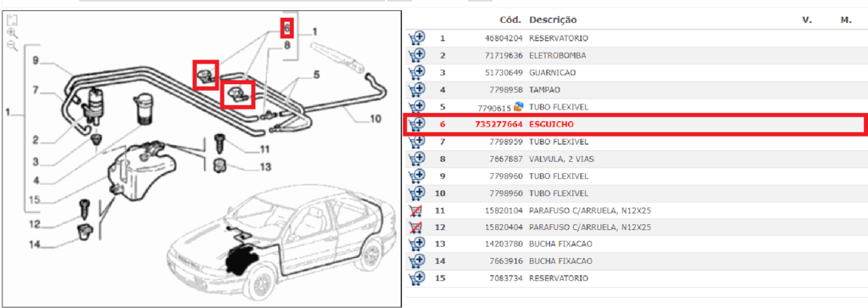
Task: Click unavailable cart icon for item 12
Action: [x=415, y=227]
